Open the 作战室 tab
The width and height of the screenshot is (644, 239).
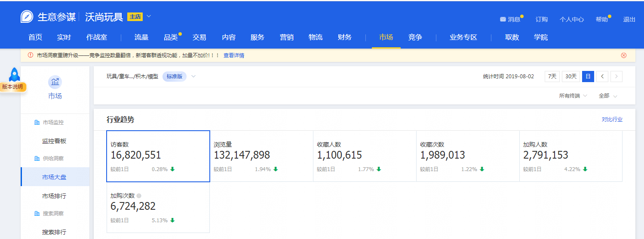(x=97, y=37)
